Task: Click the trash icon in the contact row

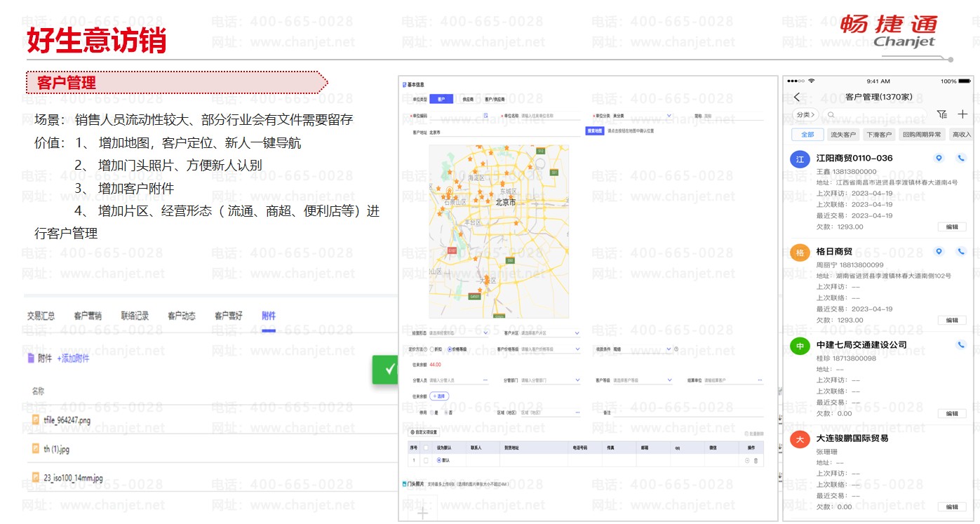Action: 756,460
